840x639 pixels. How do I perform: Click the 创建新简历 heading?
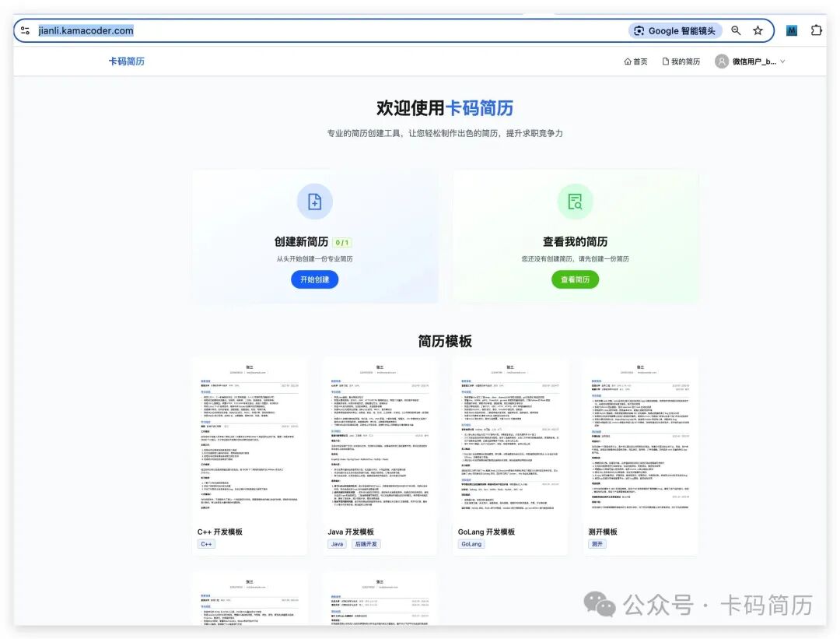pos(301,242)
